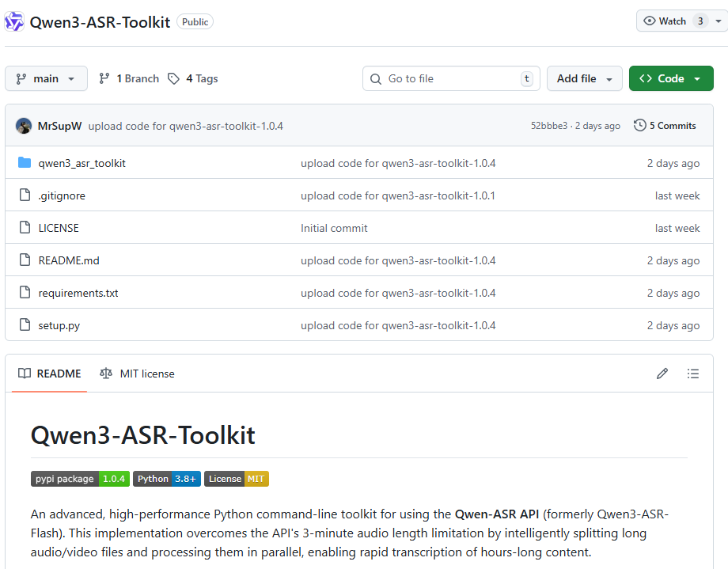Expand the Watch options arrow
Image resolution: width=728 pixels, height=569 pixels.
pos(717,21)
